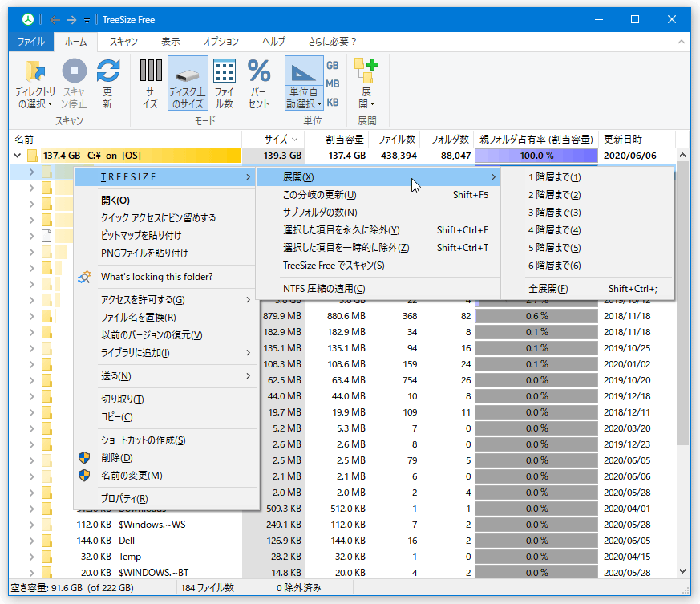Click What's locking this folder?
The width and height of the screenshot is (700, 604).
(x=165, y=277)
